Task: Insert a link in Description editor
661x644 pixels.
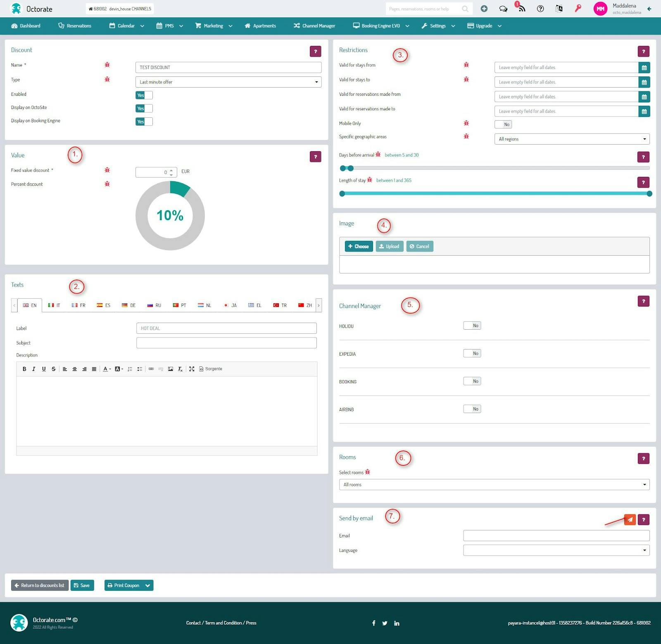Action: pos(151,369)
